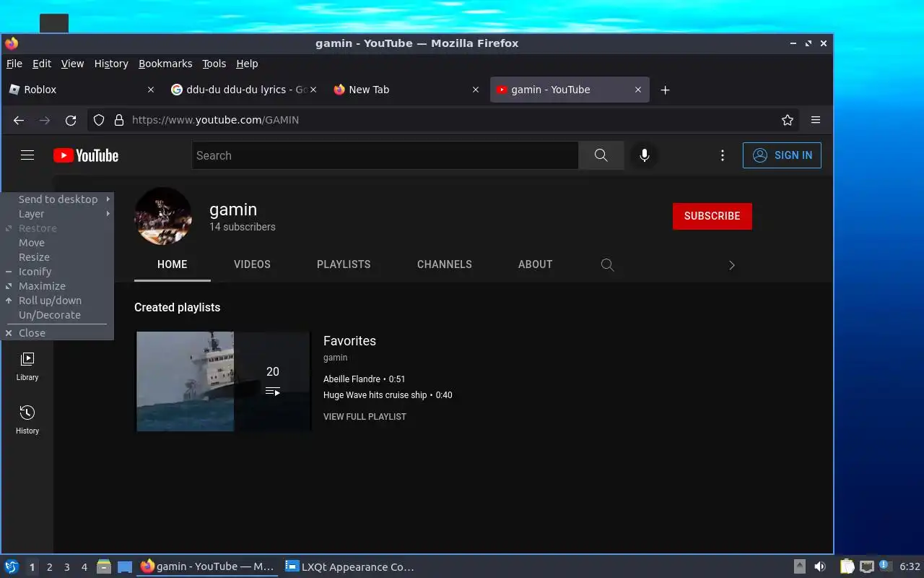Viewport: 924px width, 578px height.
Task: Search within the gamin channel using the magnifier
Action: [608, 265]
